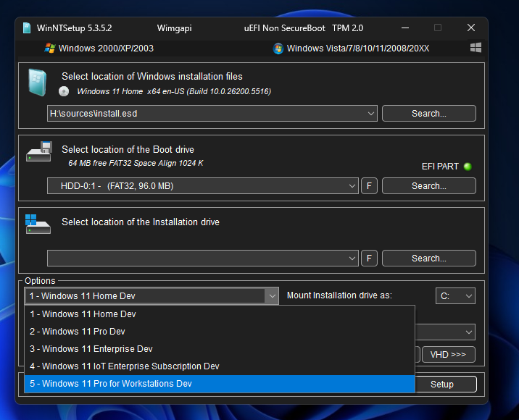
Task: Open the VHD >>> button
Action: (449, 355)
